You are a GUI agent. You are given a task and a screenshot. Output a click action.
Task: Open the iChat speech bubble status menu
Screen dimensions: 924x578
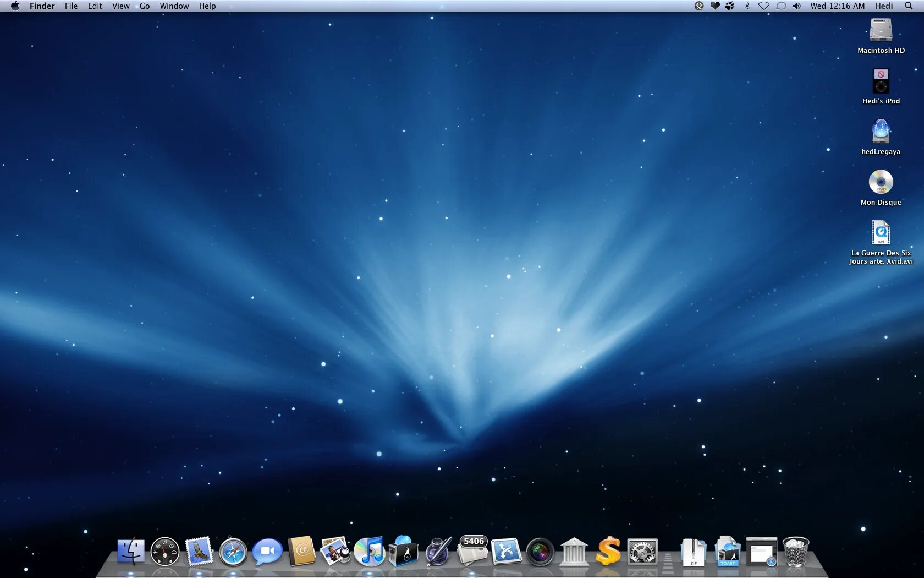[x=781, y=6]
